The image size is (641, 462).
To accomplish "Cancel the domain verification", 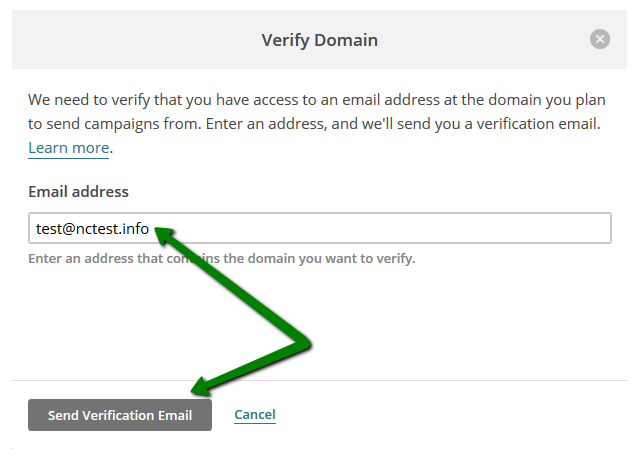I will click(255, 415).
